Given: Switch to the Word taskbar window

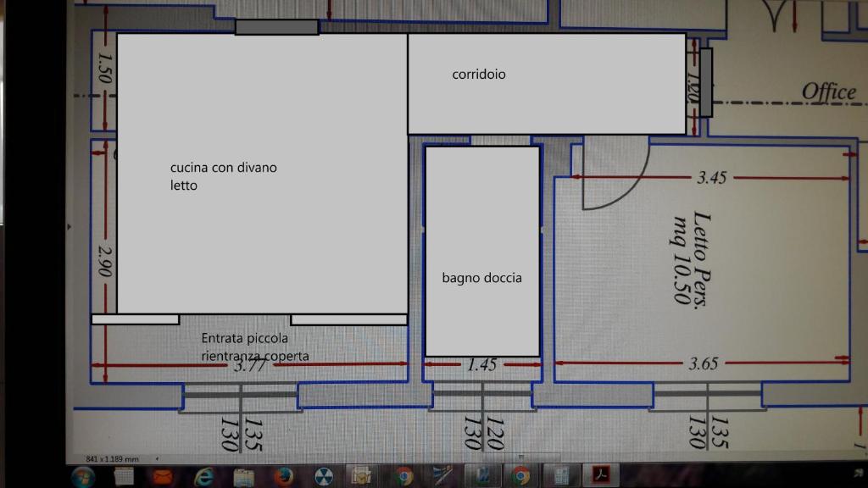Looking at the screenshot, I should (x=482, y=476).
